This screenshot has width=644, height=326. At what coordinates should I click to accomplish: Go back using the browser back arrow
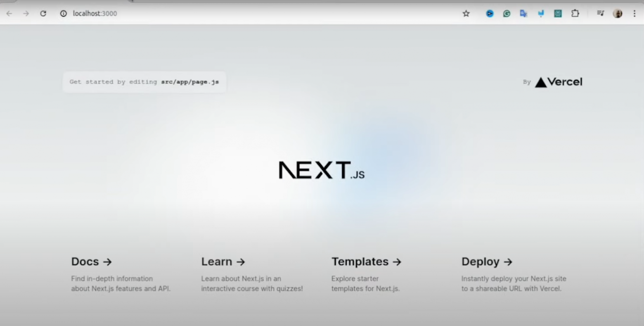[9, 14]
